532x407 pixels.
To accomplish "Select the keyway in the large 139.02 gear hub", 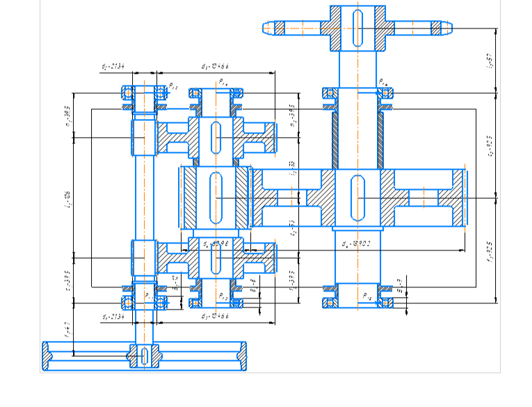I will (357, 198).
